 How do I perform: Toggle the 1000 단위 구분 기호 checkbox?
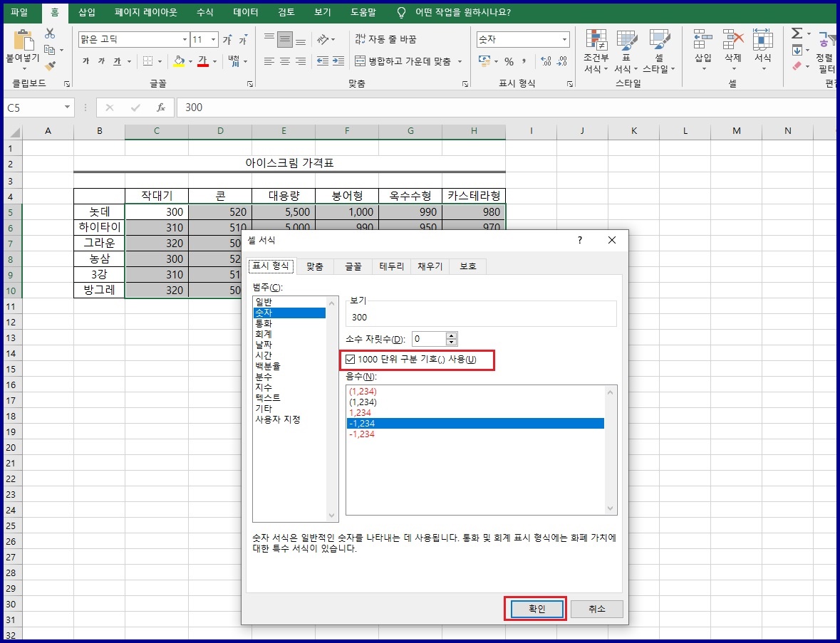350,360
